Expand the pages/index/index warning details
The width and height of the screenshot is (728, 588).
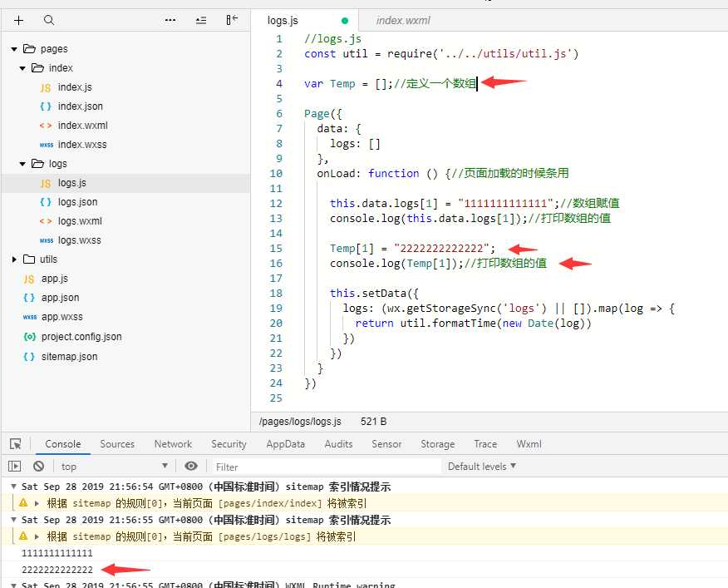(x=37, y=503)
